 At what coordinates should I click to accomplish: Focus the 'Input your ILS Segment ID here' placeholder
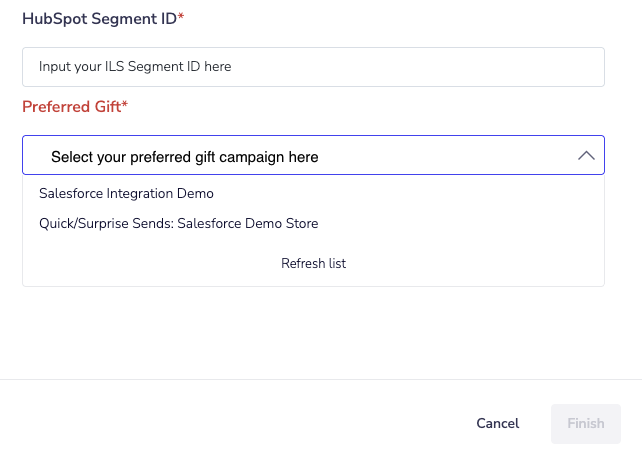[x=135, y=67]
